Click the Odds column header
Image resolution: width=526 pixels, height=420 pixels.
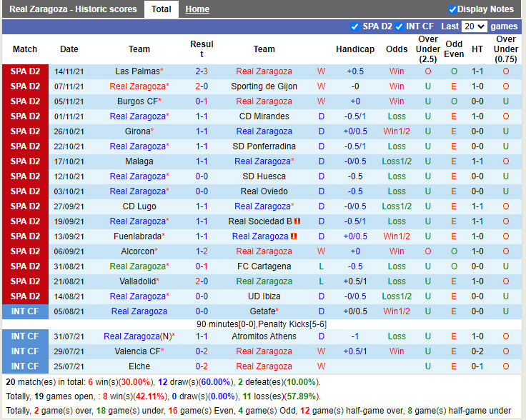pos(397,49)
